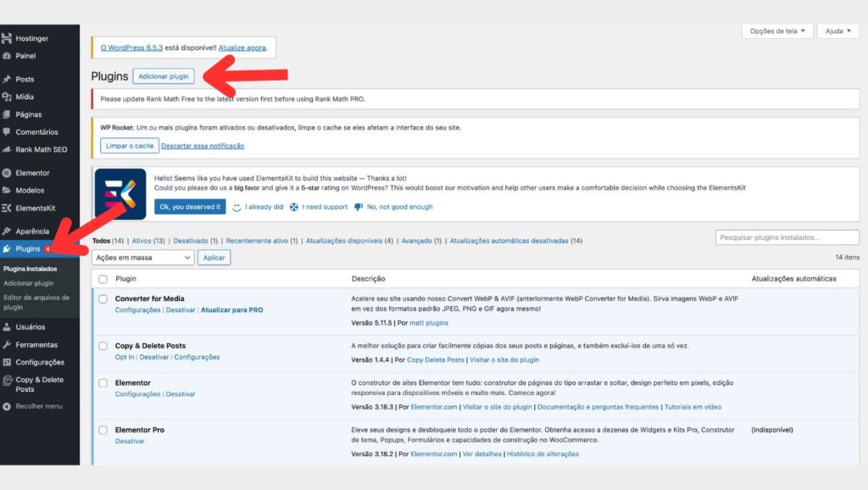Click the Elementor sidebar icon

pos(7,173)
